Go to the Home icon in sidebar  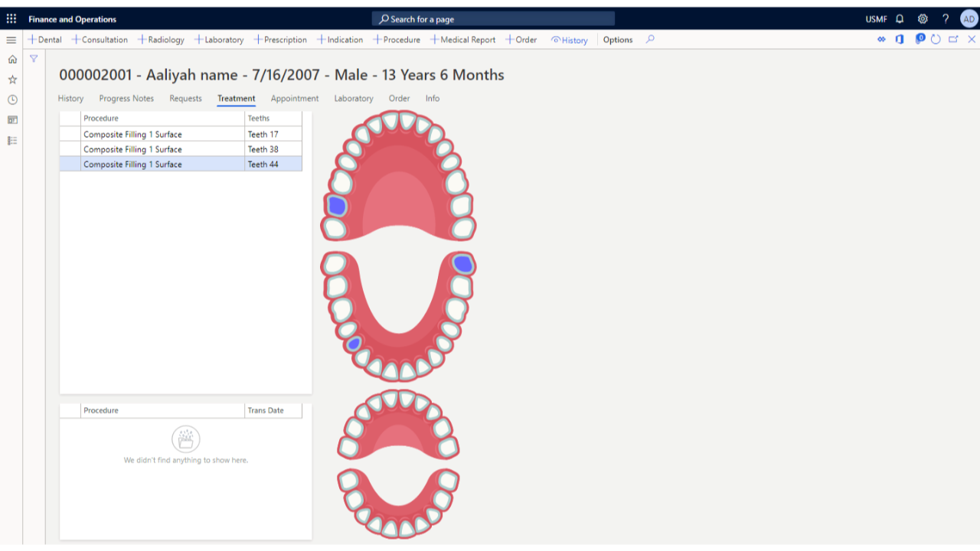pos(12,59)
